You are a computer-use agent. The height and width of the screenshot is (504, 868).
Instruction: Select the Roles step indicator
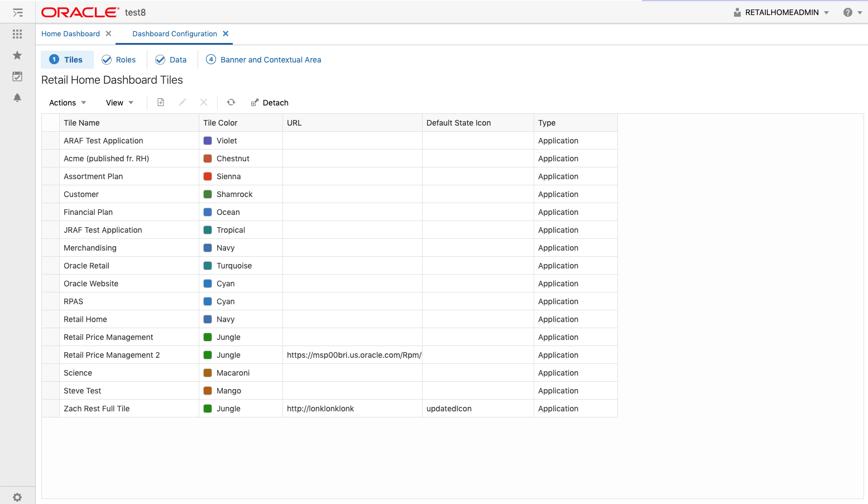coord(119,60)
